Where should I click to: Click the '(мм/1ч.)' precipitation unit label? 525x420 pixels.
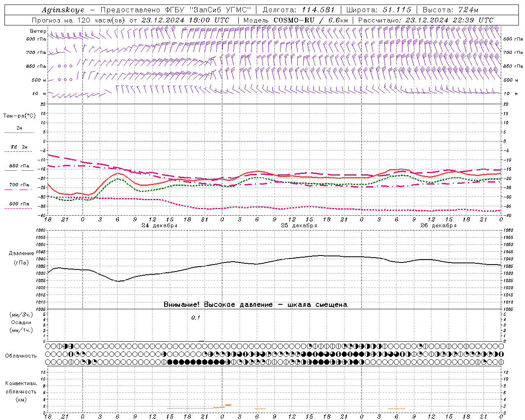point(21,330)
